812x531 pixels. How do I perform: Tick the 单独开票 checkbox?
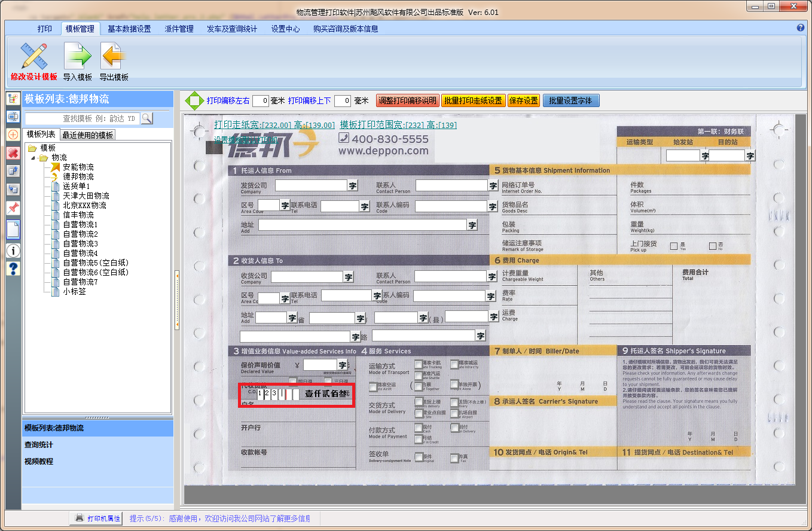pyautogui.click(x=454, y=384)
